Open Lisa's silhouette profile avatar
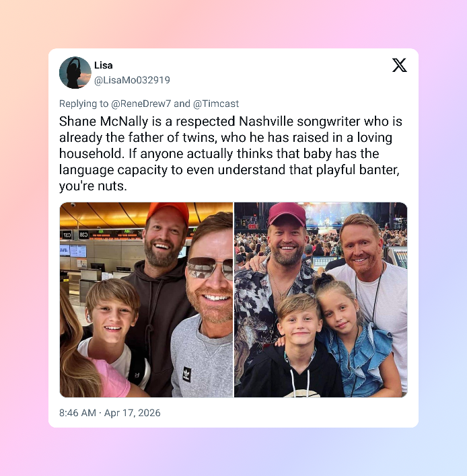 pyautogui.click(x=75, y=73)
